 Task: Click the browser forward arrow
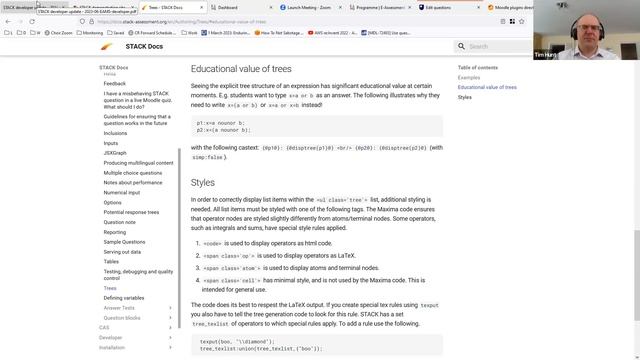[x=20, y=21]
